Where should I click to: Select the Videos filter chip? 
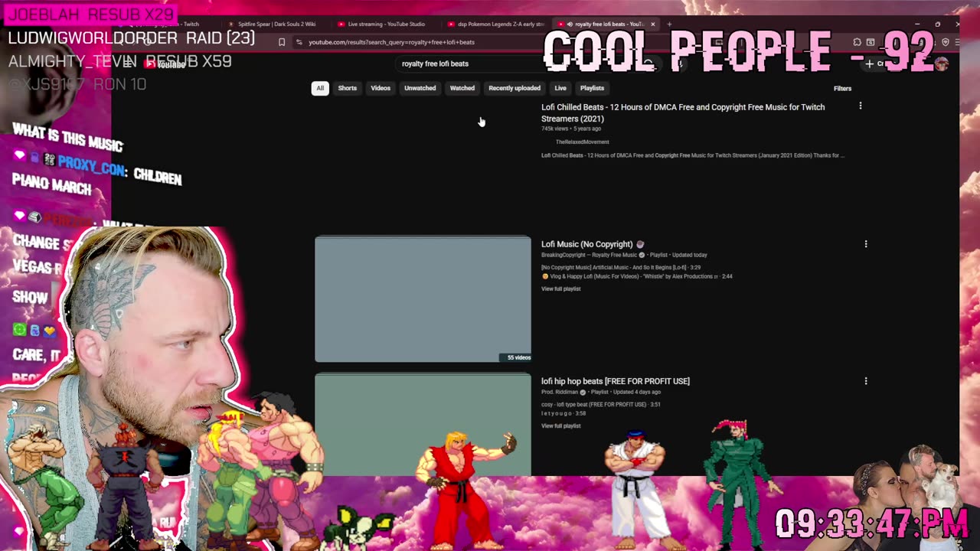381,88
